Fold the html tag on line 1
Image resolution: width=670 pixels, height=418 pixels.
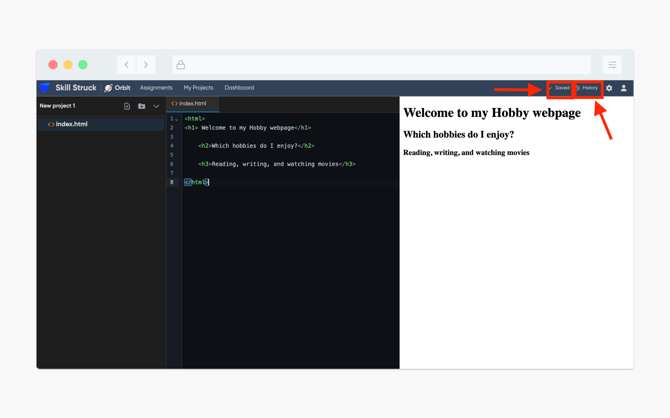click(x=176, y=119)
